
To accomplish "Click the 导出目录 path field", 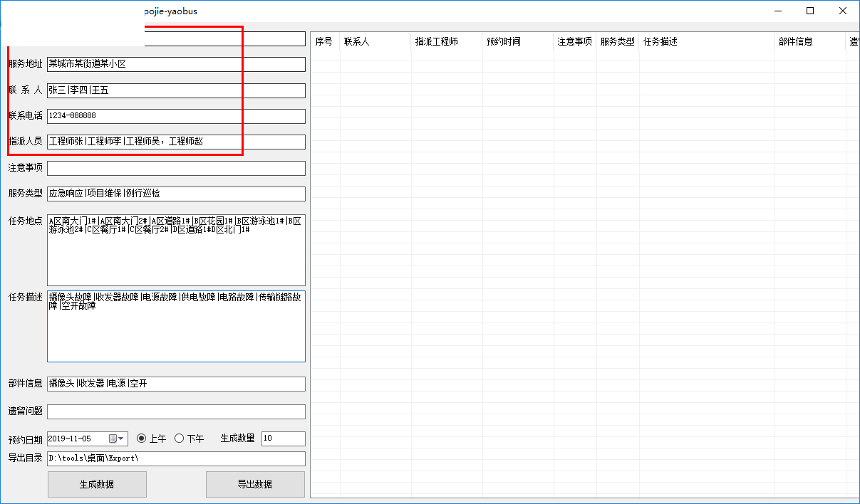I will (176, 458).
